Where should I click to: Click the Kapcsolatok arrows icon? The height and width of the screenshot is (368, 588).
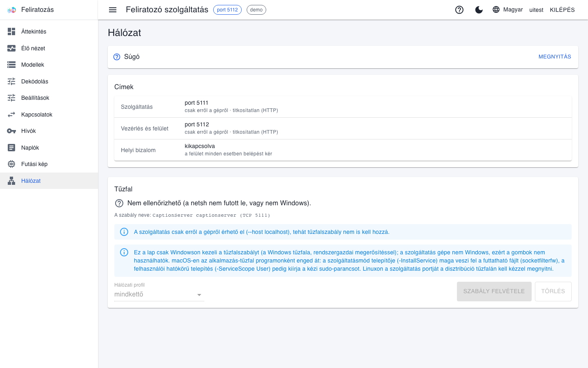(11, 114)
